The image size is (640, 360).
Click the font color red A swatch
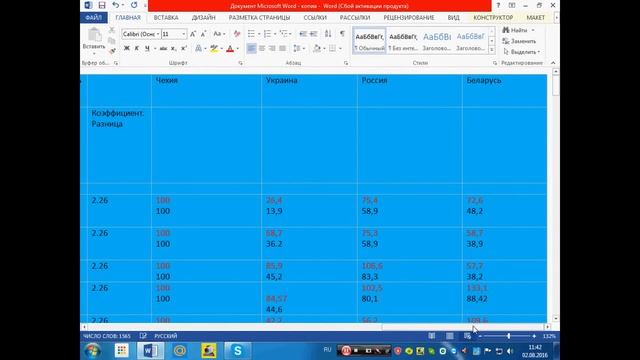(230, 49)
